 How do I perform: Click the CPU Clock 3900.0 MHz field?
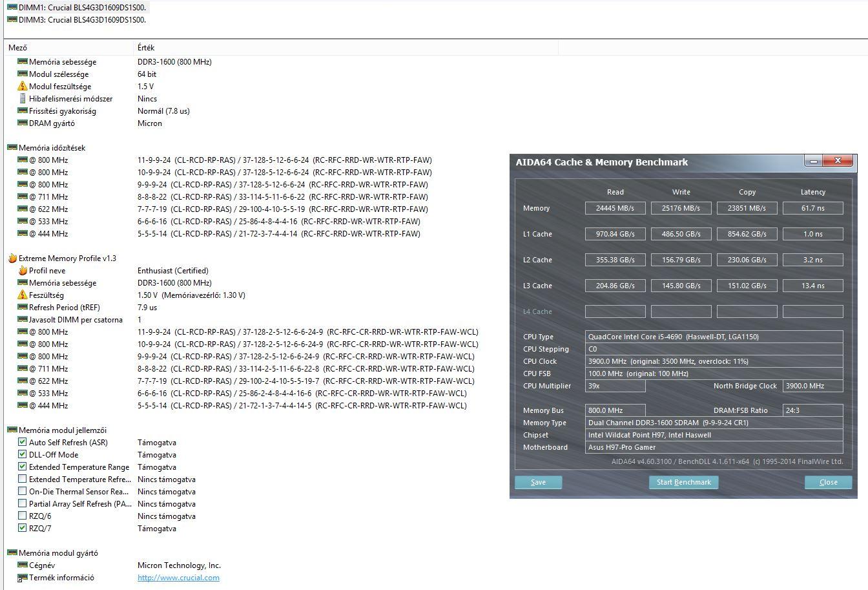[714, 361]
